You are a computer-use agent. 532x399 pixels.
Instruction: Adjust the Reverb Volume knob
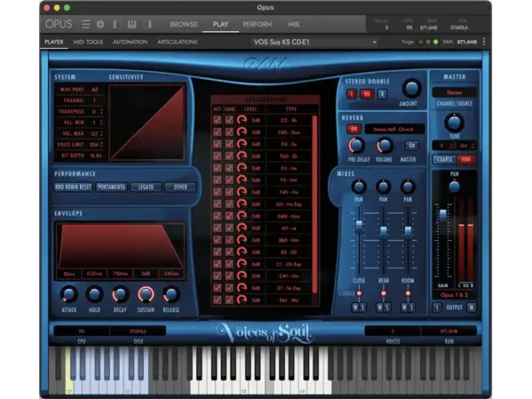click(x=384, y=145)
